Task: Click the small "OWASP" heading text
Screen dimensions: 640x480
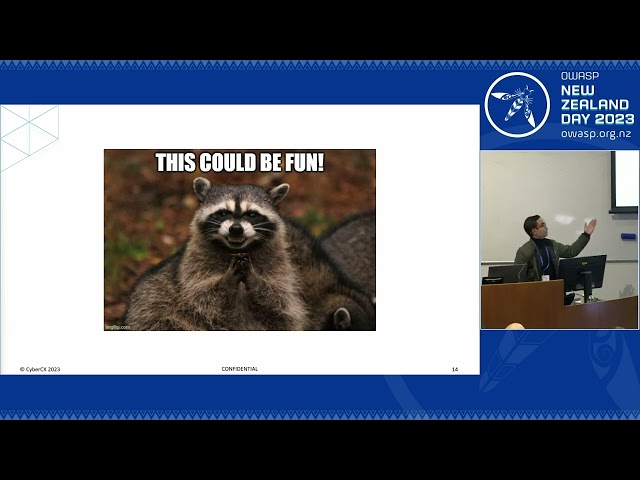Action: [x=580, y=76]
